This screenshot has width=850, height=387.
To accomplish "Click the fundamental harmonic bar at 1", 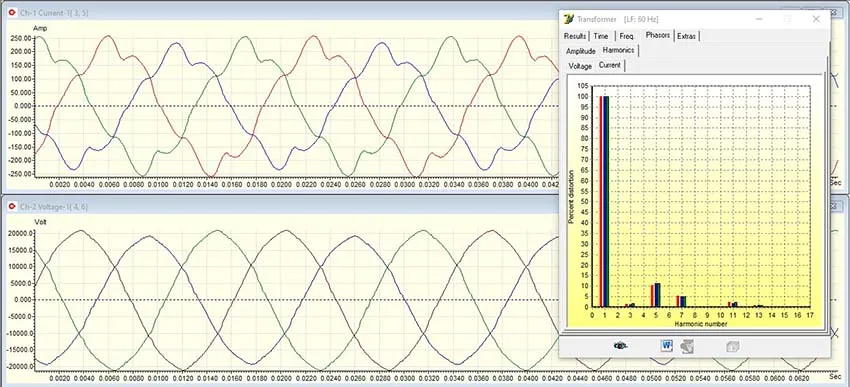I will [604, 201].
